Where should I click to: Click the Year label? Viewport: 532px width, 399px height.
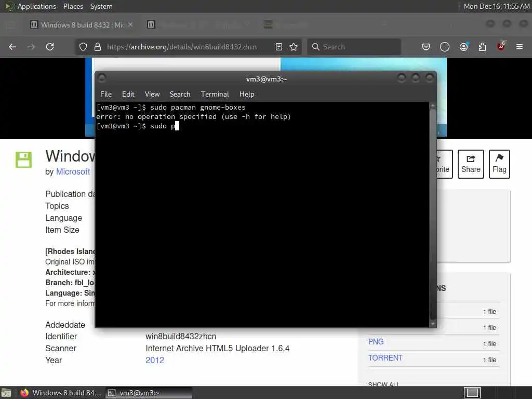pos(54,361)
